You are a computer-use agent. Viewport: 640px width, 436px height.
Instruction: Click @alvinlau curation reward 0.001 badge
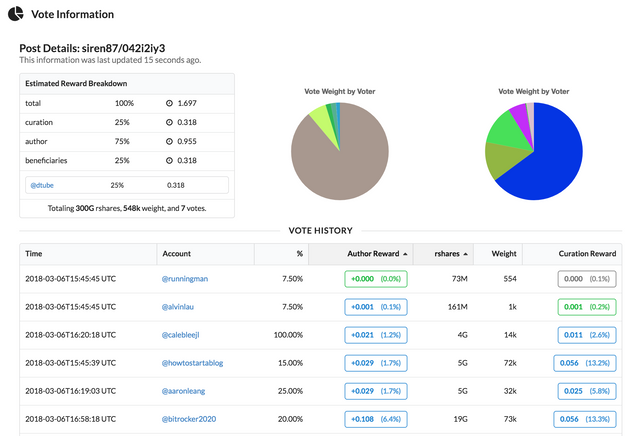pyautogui.click(x=587, y=307)
